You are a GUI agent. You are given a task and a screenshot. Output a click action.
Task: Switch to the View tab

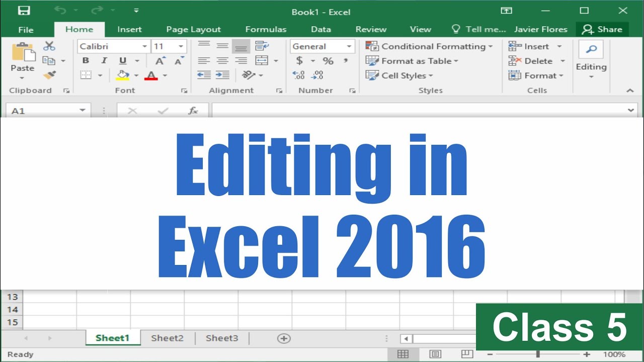click(x=420, y=29)
